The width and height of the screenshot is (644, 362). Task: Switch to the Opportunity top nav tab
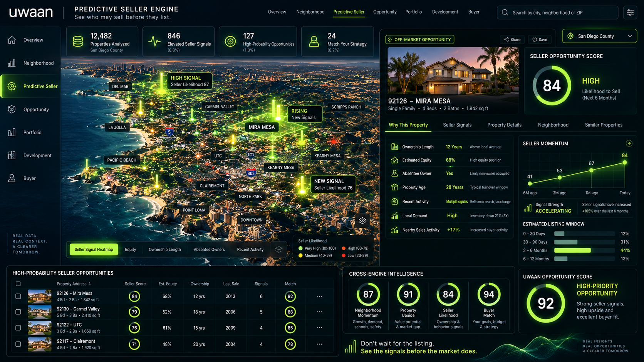pyautogui.click(x=385, y=12)
